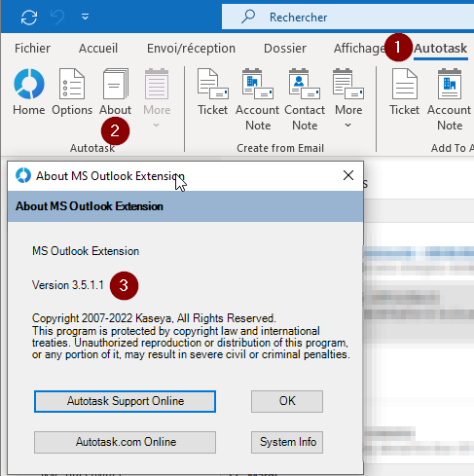Create an Account Note from Email
Viewport: 474px width, 476px height.
click(257, 99)
